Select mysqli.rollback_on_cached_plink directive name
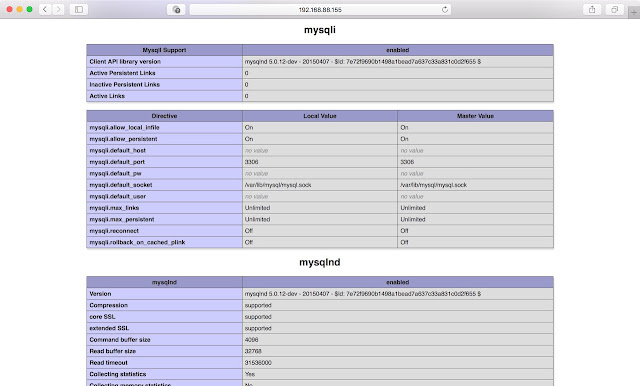The width and height of the screenshot is (640, 386). pyautogui.click(x=137, y=242)
